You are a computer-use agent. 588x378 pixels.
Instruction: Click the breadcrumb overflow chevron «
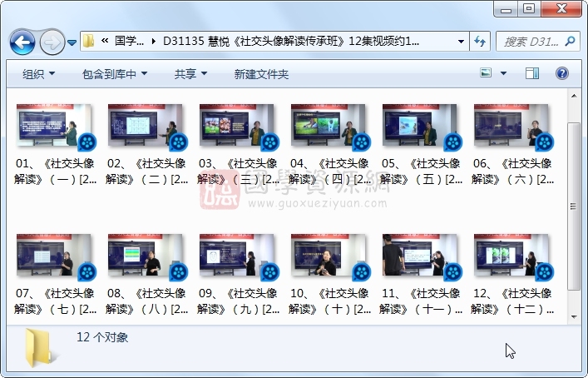[x=105, y=41]
